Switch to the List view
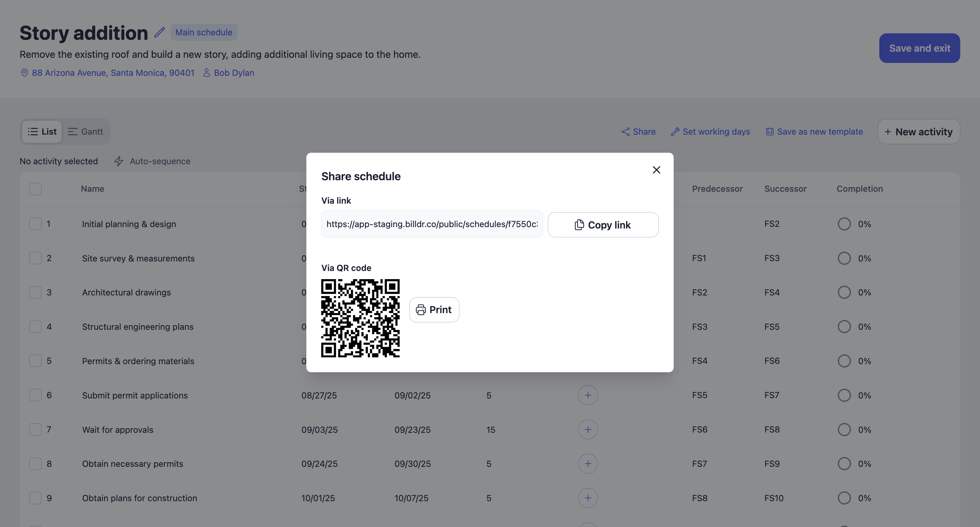Screen dimensions: 980x527 [42, 132]
